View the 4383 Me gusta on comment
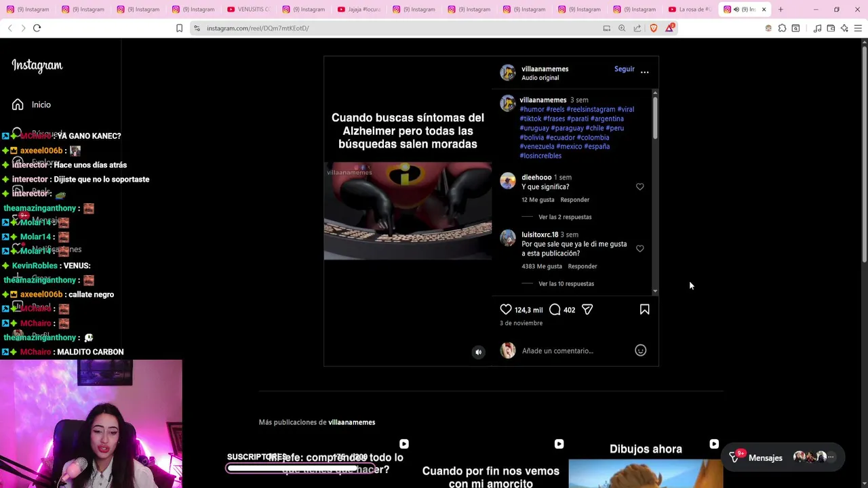Screen dimensions: 868x488 (x=542, y=266)
